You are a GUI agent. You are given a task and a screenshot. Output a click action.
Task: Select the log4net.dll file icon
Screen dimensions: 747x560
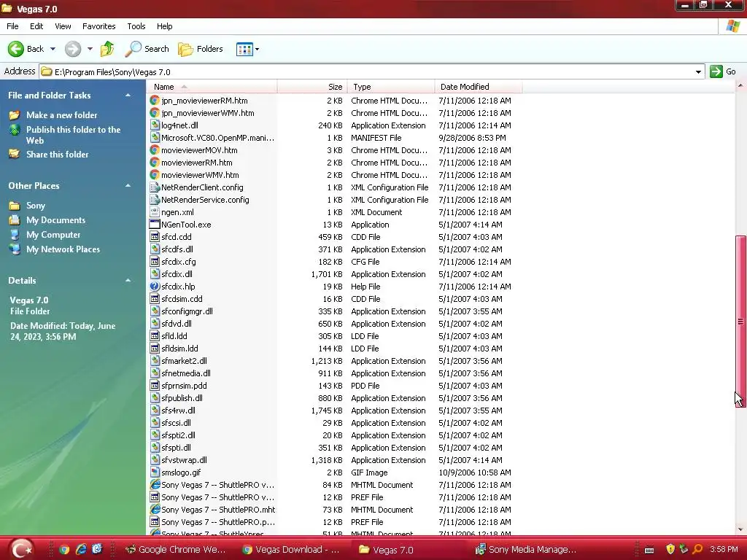[x=155, y=125]
